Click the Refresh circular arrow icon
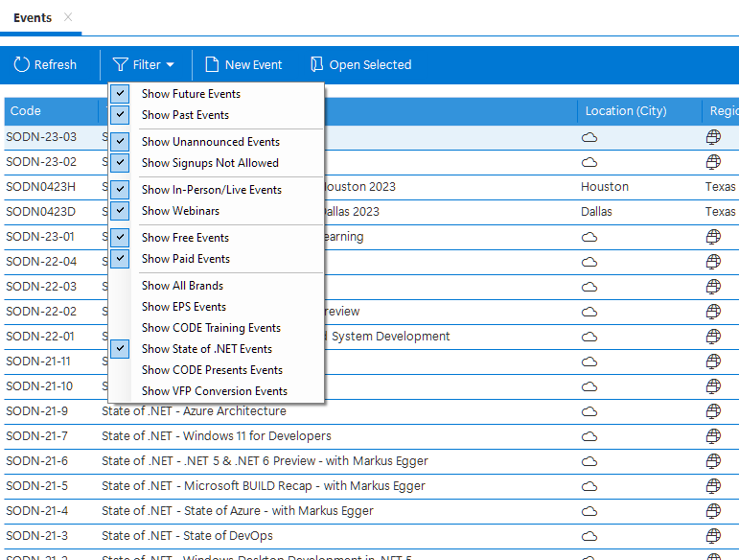739x560 pixels. pyautogui.click(x=22, y=64)
